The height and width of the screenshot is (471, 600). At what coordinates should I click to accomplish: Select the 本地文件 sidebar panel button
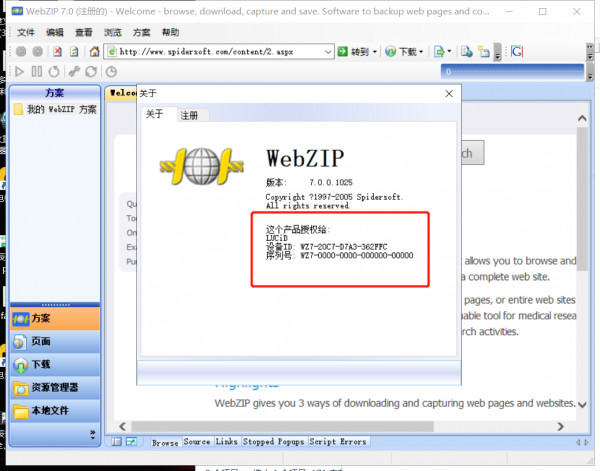55,411
